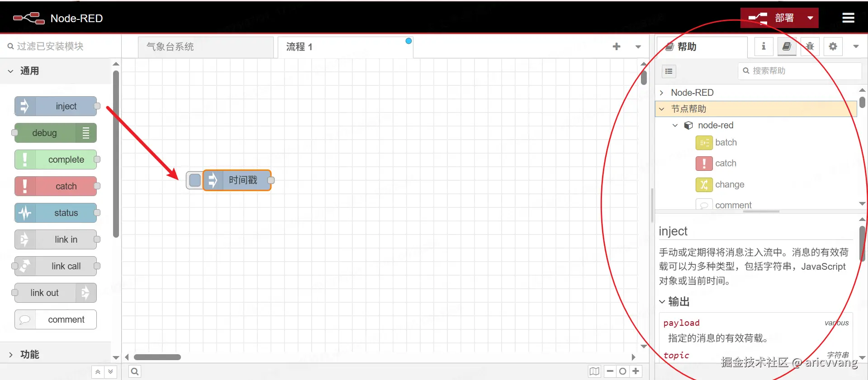
Task: Select the inject node in the palette
Action: pyautogui.click(x=56, y=106)
